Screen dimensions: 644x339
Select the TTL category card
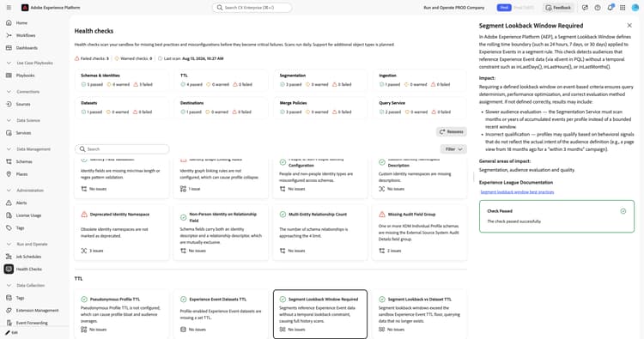[221, 80]
